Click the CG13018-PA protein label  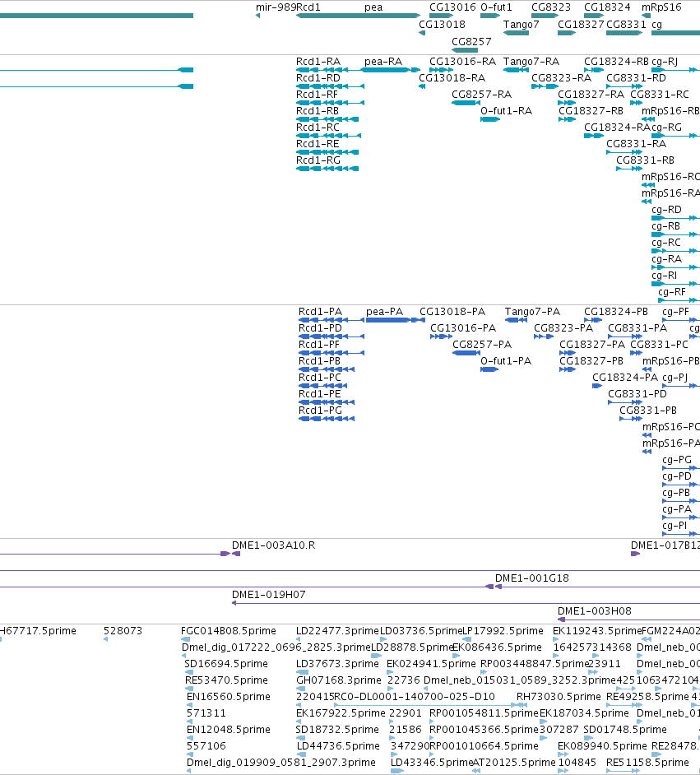pos(452,312)
